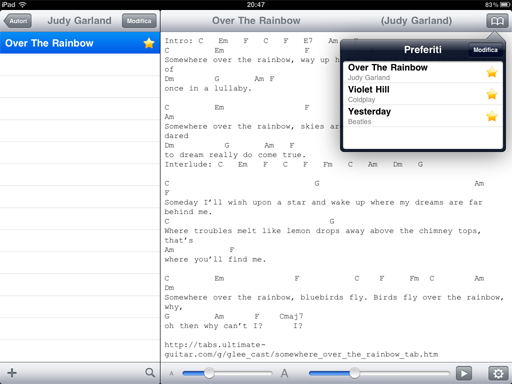The height and width of the screenshot is (384, 512).
Task: Unstar Over The Rainbow in Preferiti list
Action: pos(492,72)
